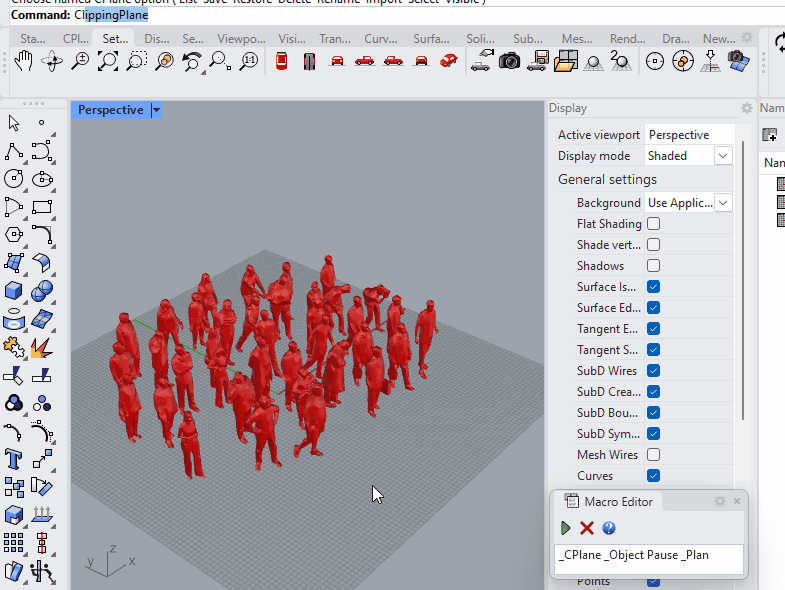Set the Perspective view red car icon

click(x=449, y=61)
